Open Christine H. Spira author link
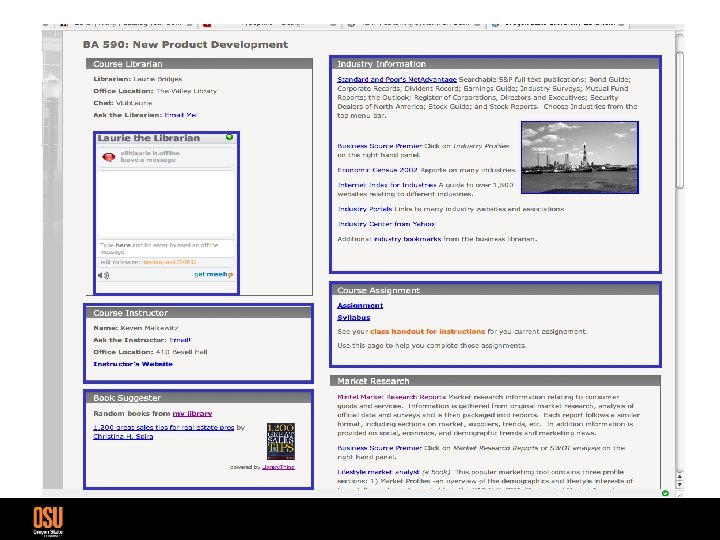Viewport: 720px width, 540px height. coord(123,436)
